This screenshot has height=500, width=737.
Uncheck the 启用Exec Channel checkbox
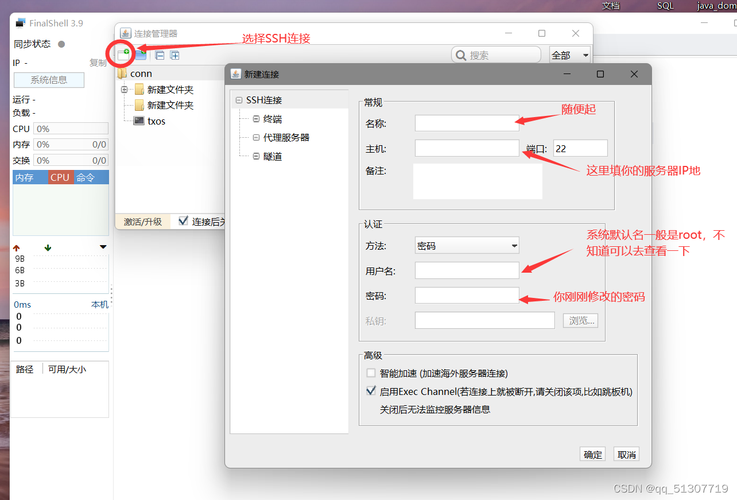tap(371, 391)
